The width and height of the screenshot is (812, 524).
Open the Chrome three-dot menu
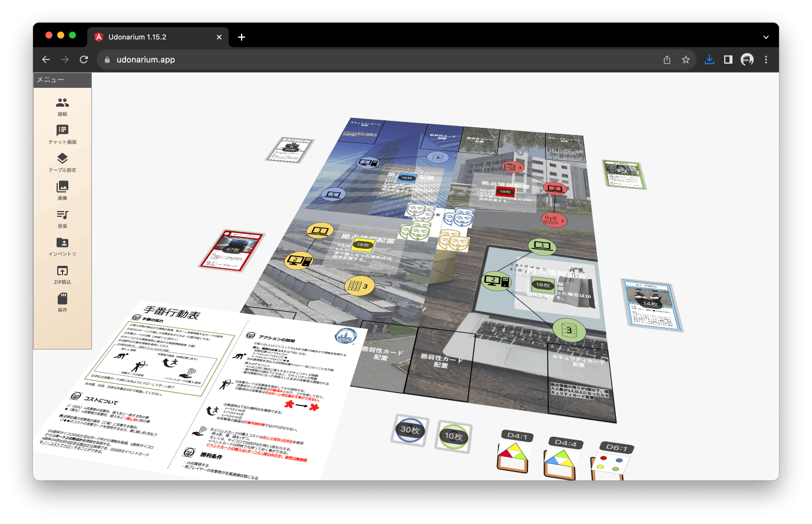(x=766, y=60)
